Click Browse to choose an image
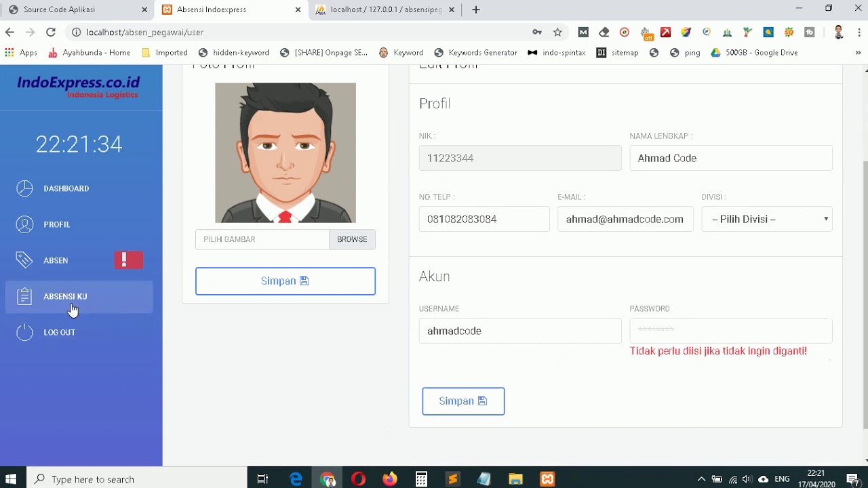Image resolution: width=868 pixels, height=488 pixels. 352,239
